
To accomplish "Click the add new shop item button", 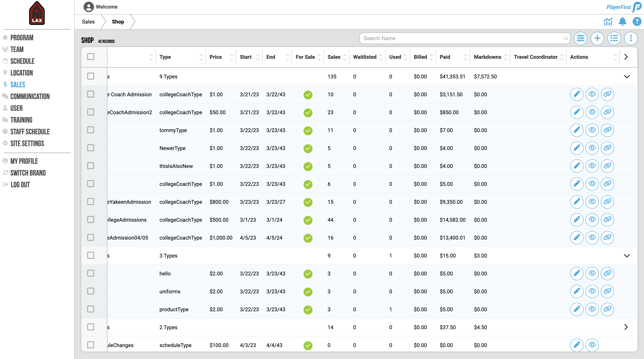I will tap(597, 38).
